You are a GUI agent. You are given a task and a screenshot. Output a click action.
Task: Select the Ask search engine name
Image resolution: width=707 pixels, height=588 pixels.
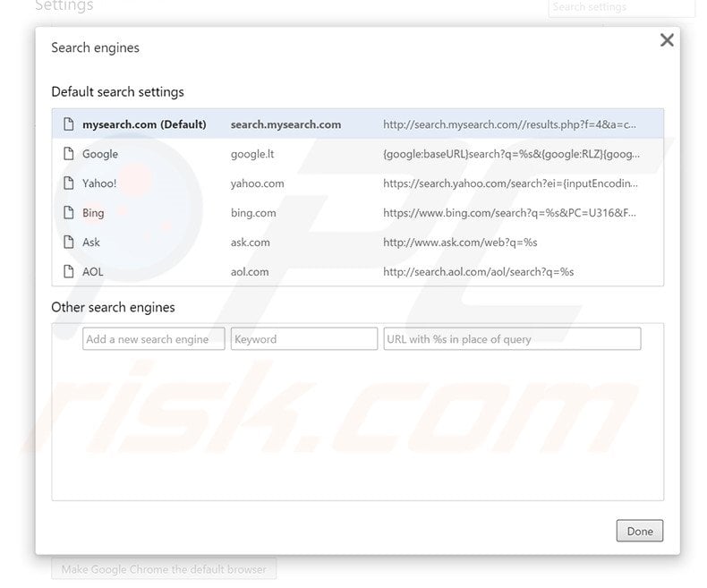[x=91, y=243]
